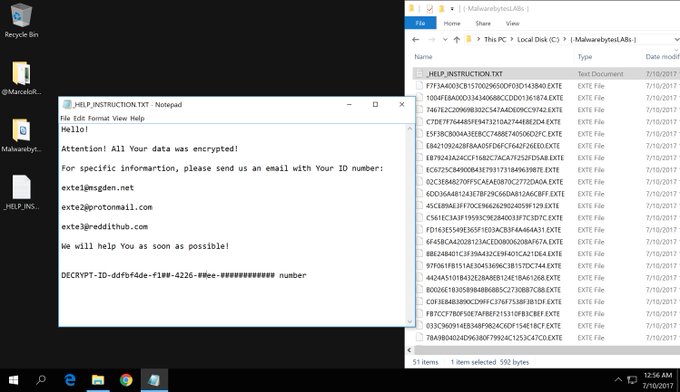Open the @MarceloR desktop folder icon
The image size is (680, 392).
click(x=21, y=78)
